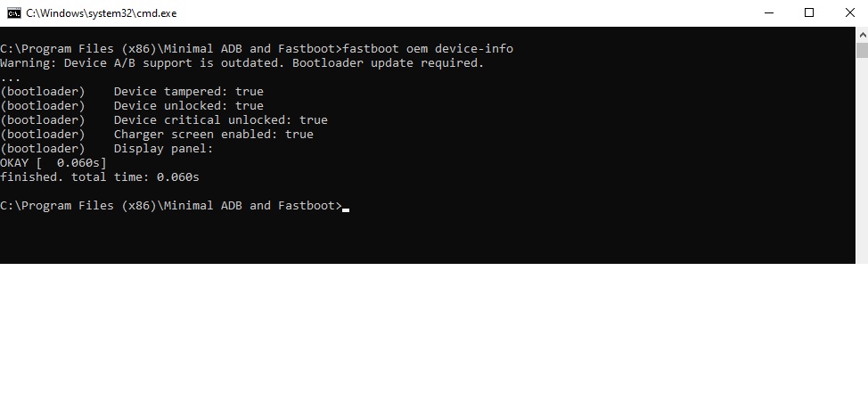Close the cmd.exe window
The image size is (868, 410).
(x=849, y=12)
